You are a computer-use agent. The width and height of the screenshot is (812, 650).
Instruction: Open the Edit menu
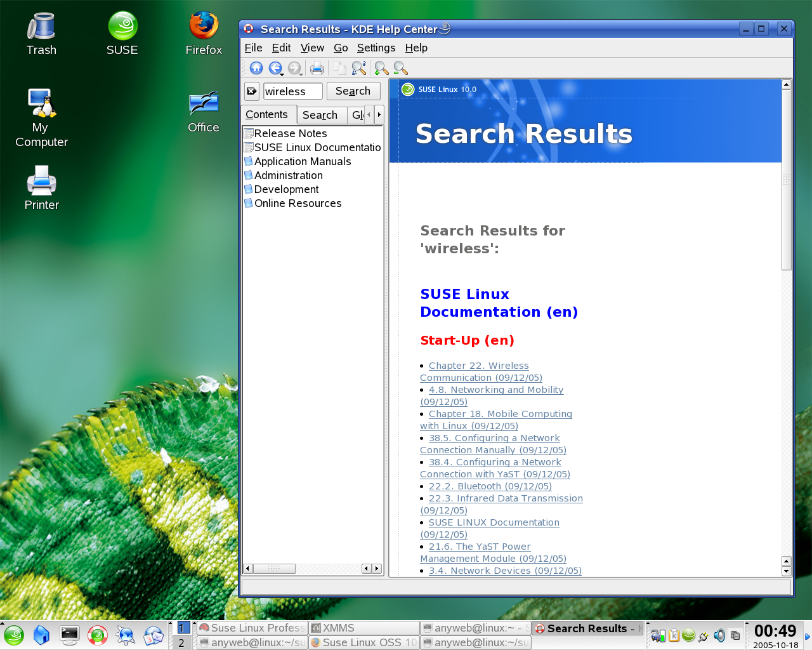point(281,48)
